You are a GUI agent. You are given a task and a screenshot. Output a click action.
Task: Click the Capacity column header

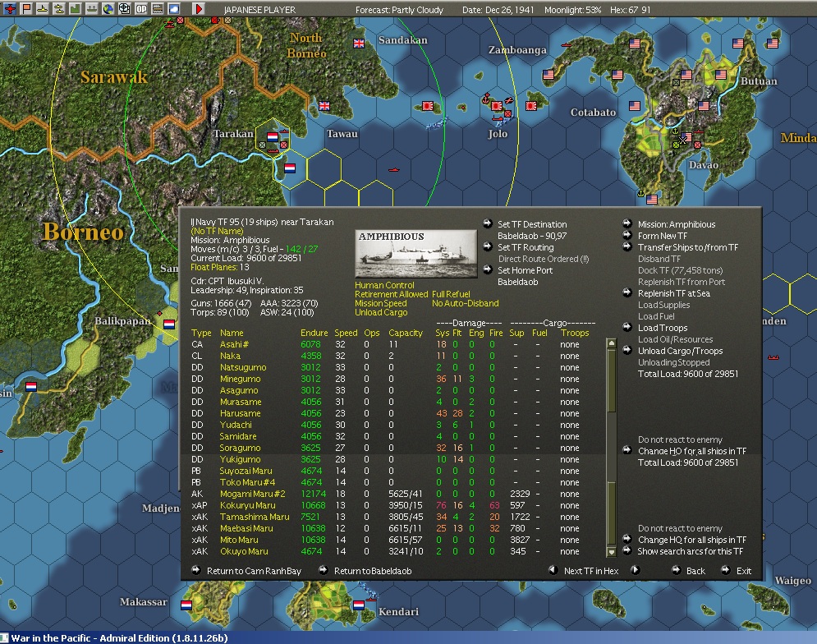[406, 333]
